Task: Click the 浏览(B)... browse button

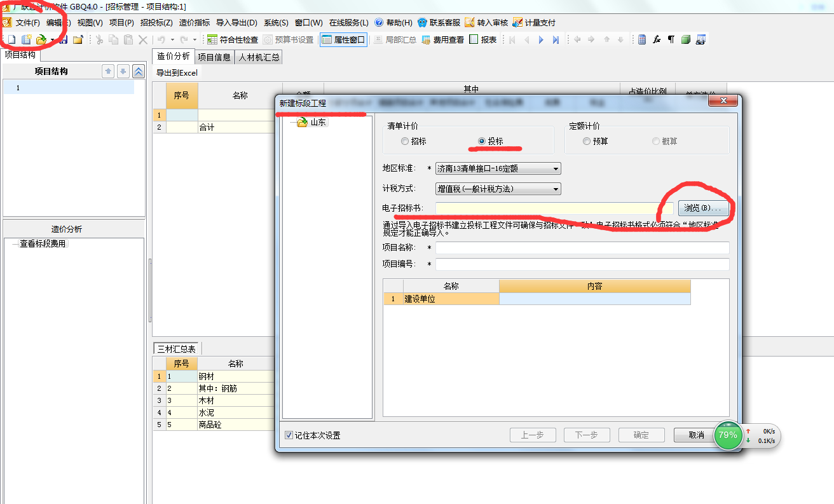Action: (x=702, y=208)
